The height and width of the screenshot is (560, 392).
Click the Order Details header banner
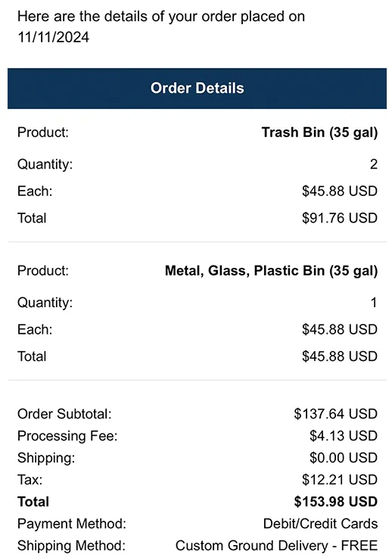point(197,89)
